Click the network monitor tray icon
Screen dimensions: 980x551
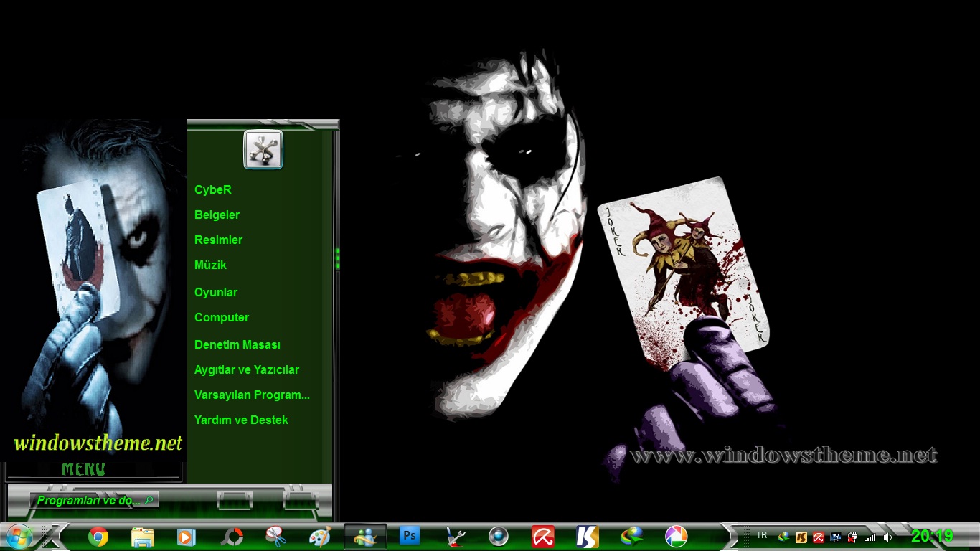[836, 537]
